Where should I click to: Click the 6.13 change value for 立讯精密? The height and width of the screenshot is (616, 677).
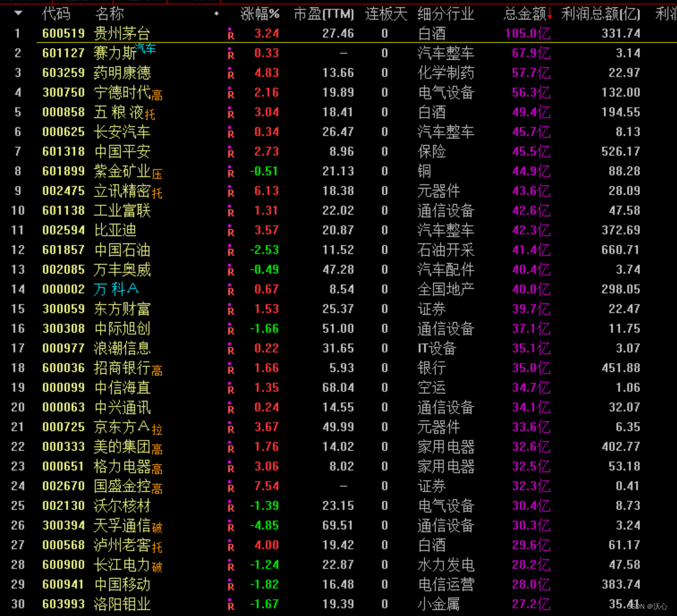coord(267,191)
